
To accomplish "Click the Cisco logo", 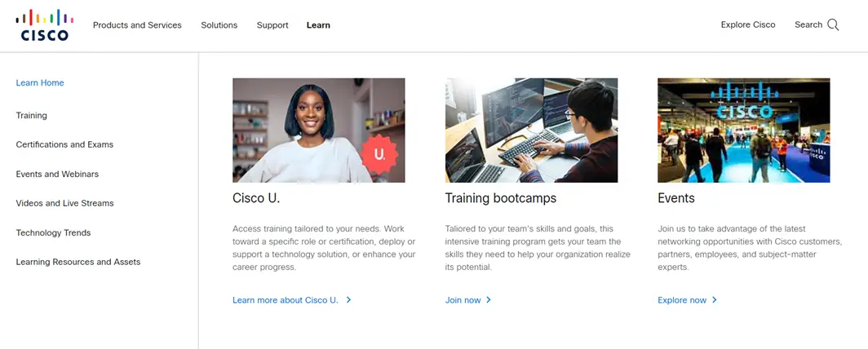I will [x=45, y=25].
